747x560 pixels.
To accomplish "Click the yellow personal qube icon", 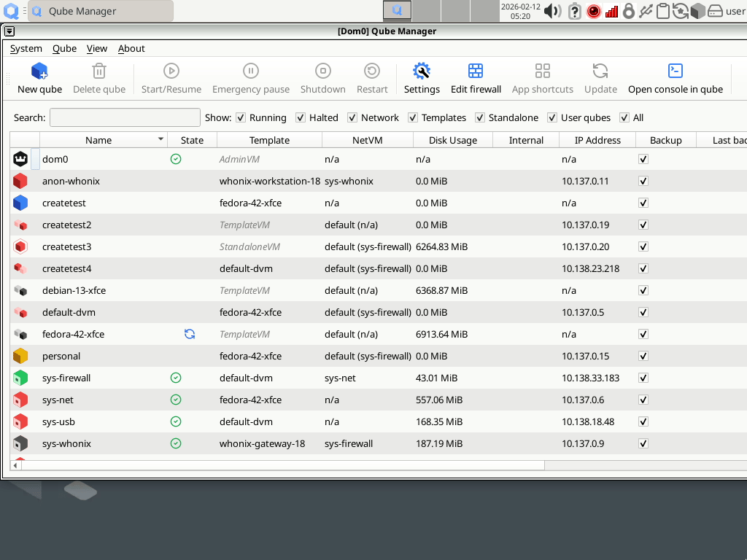I will [x=20, y=356].
